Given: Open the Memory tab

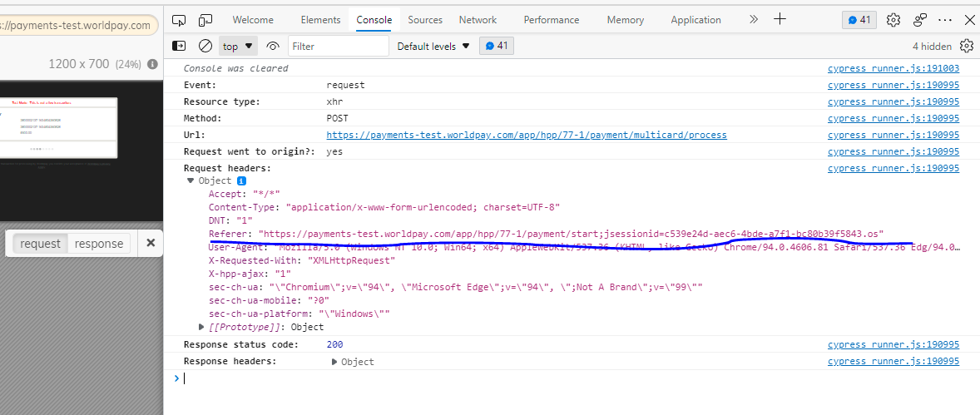Looking at the screenshot, I should click(x=625, y=20).
